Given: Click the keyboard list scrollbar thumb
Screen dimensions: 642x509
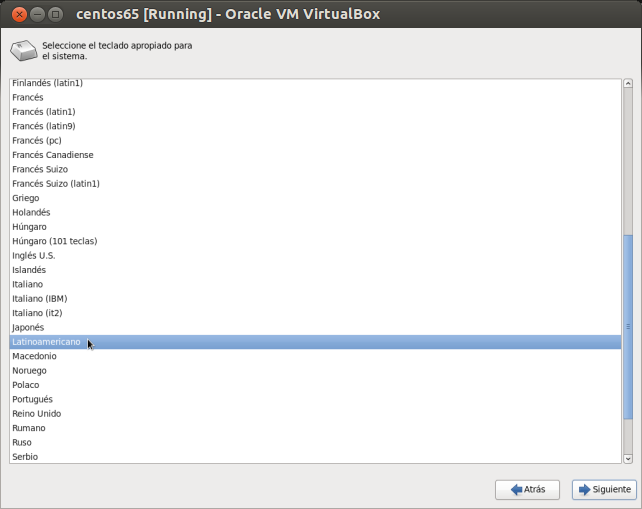Looking at the screenshot, I should point(628,327).
